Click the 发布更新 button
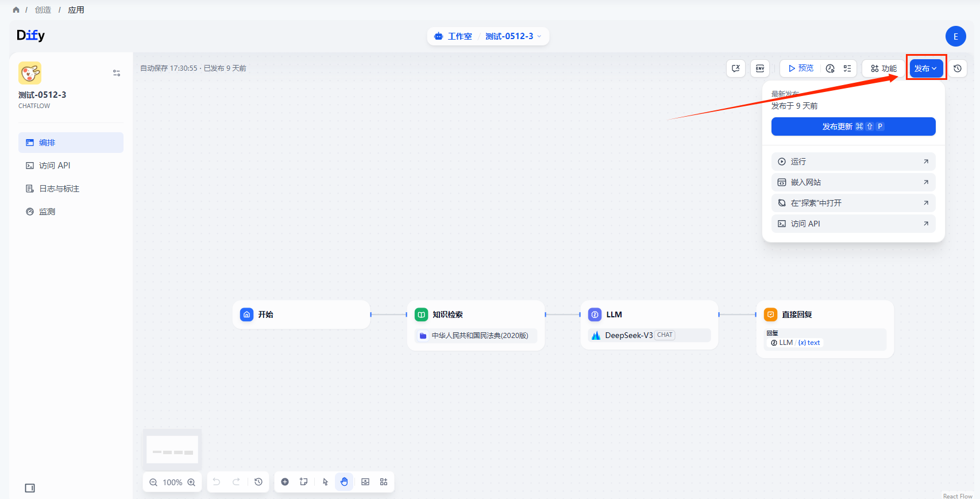This screenshot has height=499, width=980. [x=853, y=126]
